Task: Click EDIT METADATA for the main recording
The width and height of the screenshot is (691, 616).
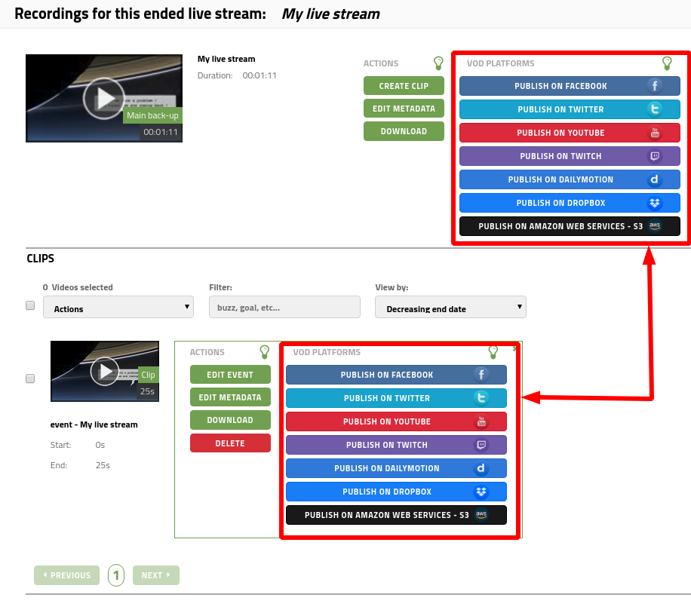Action: (404, 109)
